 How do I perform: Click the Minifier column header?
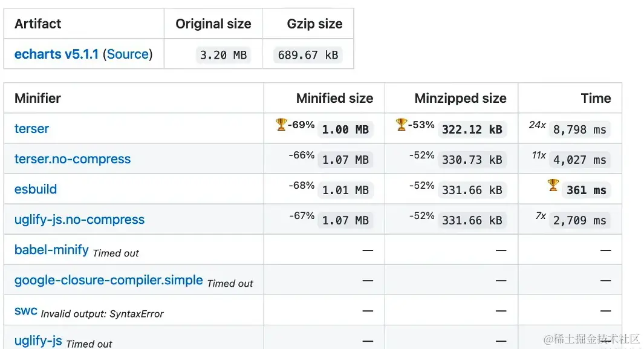(37, 99)
